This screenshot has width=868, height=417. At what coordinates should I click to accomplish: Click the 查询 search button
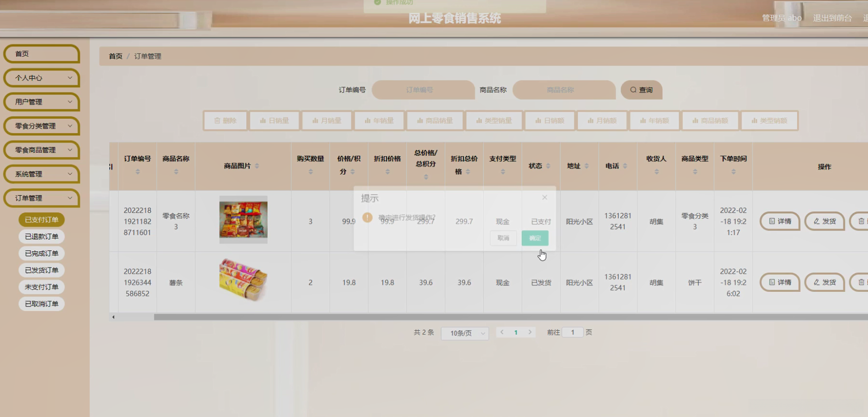641,90
